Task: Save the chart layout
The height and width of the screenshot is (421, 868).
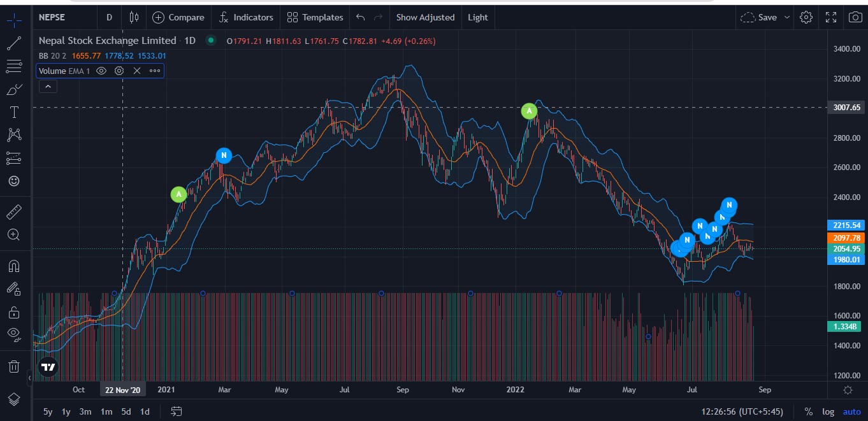Action: coord(759,17)
